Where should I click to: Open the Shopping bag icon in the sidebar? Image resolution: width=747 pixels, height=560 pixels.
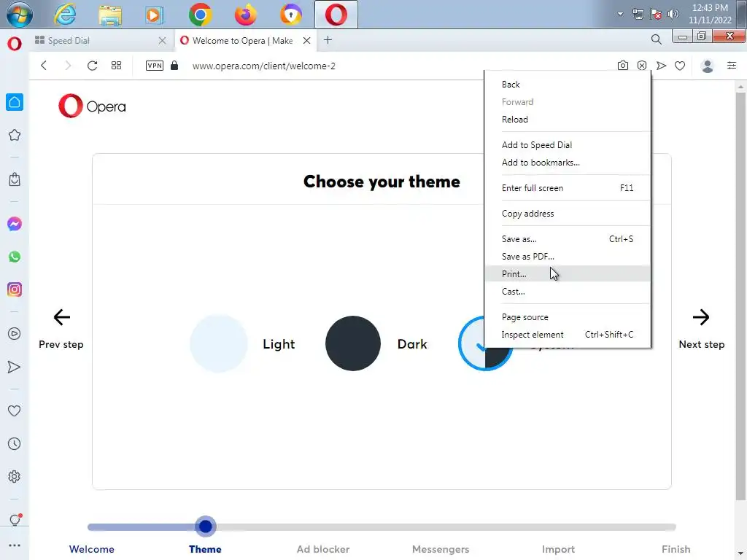[x=15, y=179]
